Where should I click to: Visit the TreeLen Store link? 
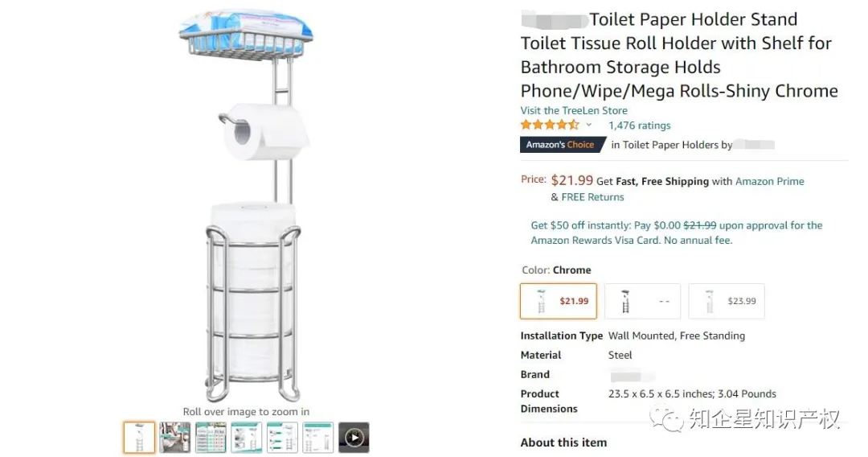pos(574,111)
